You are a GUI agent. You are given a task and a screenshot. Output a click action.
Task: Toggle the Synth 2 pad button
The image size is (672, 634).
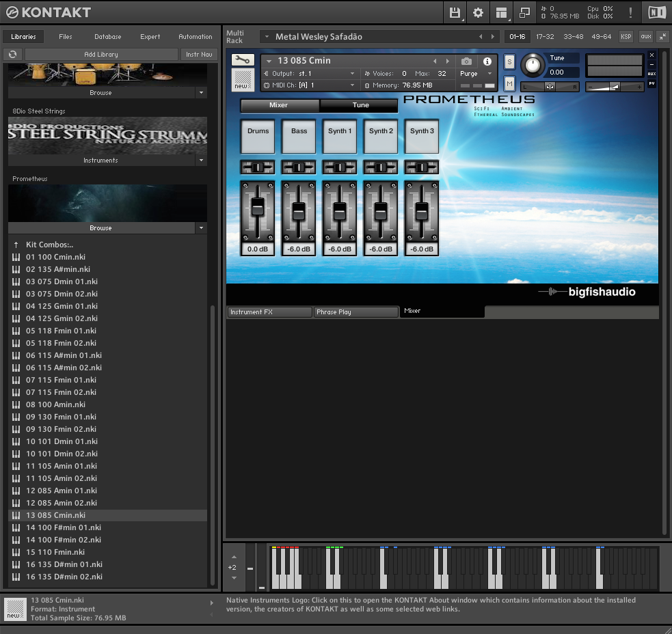381,136
